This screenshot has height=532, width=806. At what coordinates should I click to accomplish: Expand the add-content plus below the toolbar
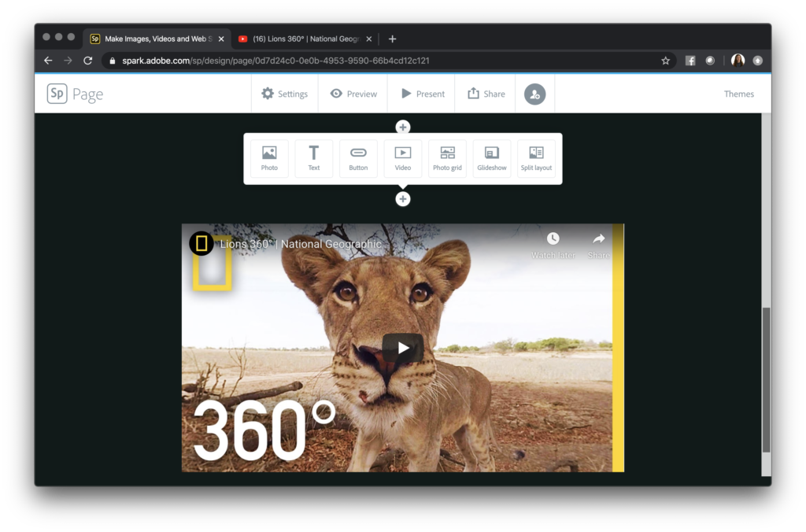pos(403,199)
